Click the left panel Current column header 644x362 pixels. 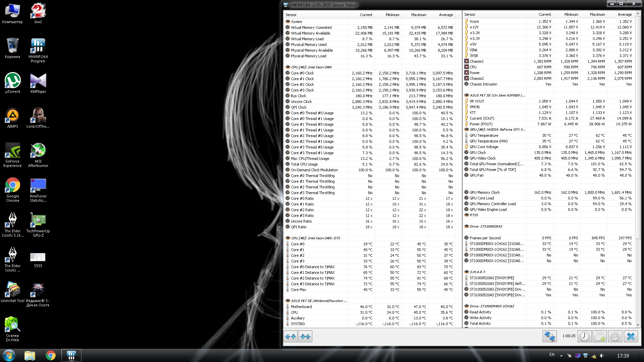(361, 15)
